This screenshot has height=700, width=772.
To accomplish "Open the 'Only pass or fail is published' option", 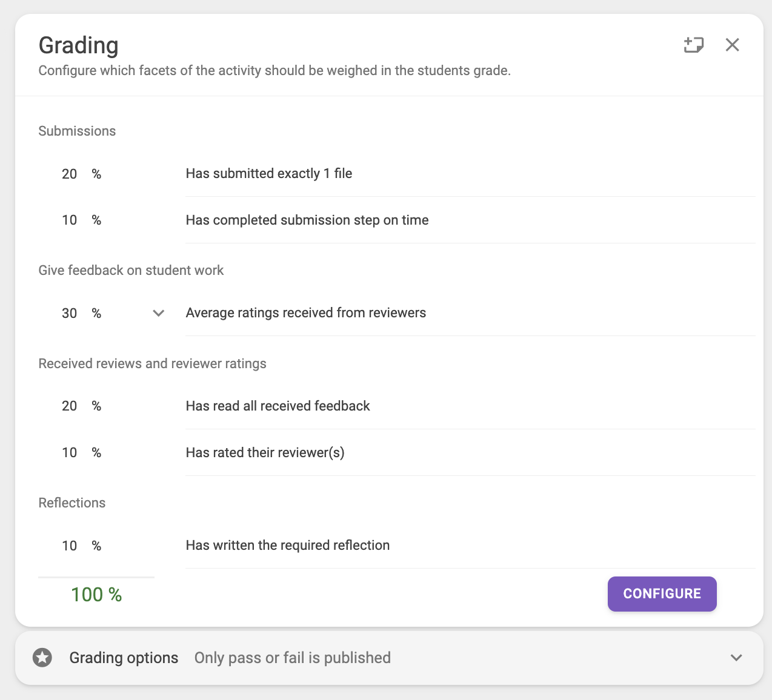I will (x=292, y=658).
